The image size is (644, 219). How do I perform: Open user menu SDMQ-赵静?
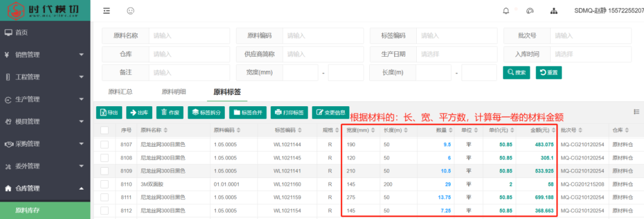pyautogui.click(x=609, y=11)
